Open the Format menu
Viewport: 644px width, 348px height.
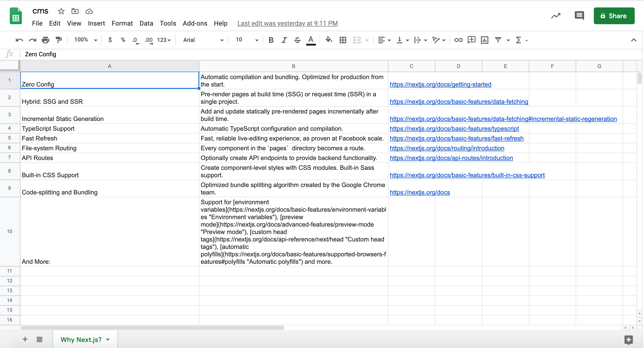(x=122, y=23)
